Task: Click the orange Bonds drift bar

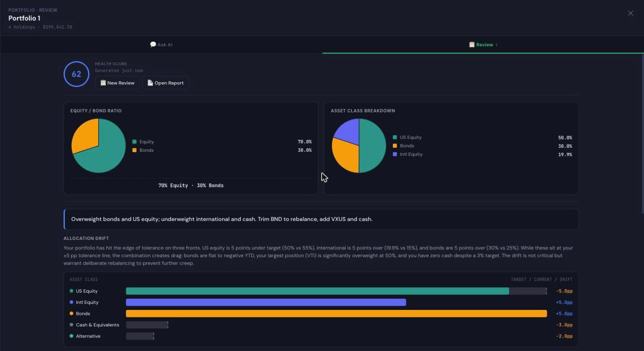Action: click(x=336, y=313)
